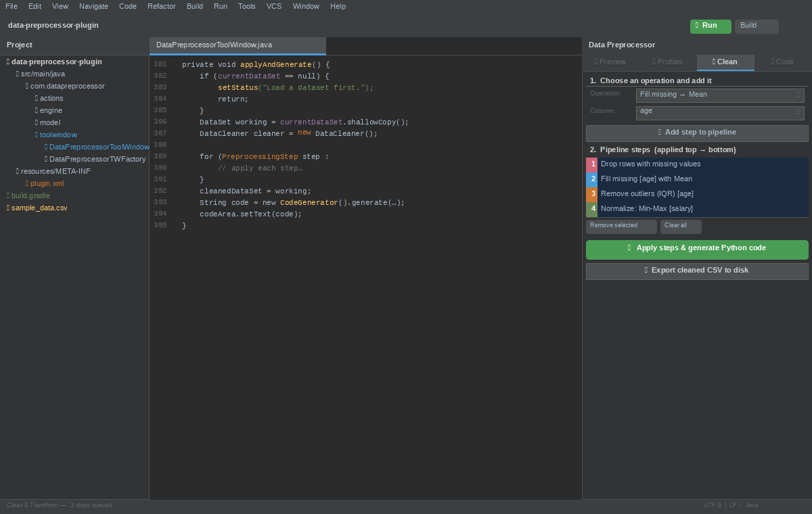The image size is (812, 514).
Task: Click the build.gradle Gradle icon
Action: pos(8,195)
